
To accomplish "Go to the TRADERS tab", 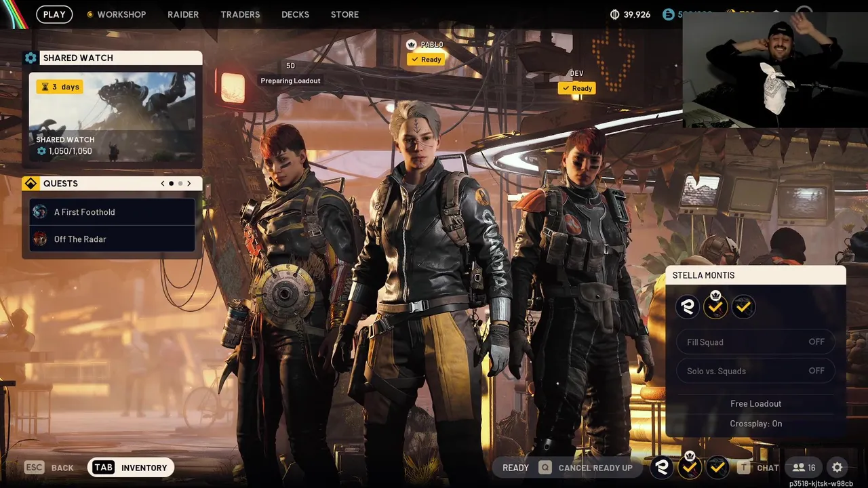I will 240,14.
